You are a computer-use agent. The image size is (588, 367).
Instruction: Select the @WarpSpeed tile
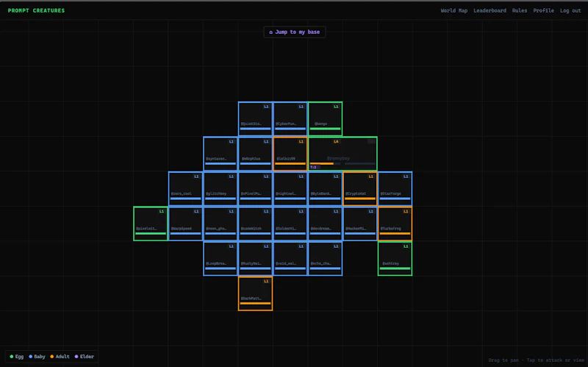[186, 224]
